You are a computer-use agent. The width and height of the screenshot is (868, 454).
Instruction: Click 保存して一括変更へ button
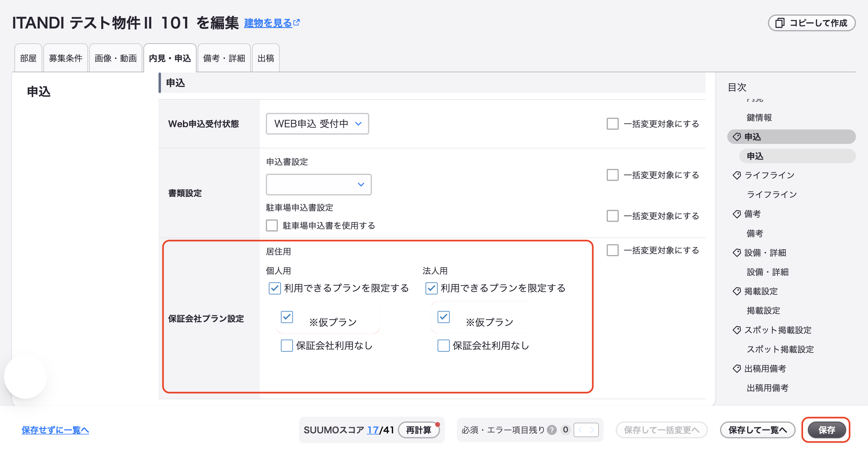tap(662, 430)
